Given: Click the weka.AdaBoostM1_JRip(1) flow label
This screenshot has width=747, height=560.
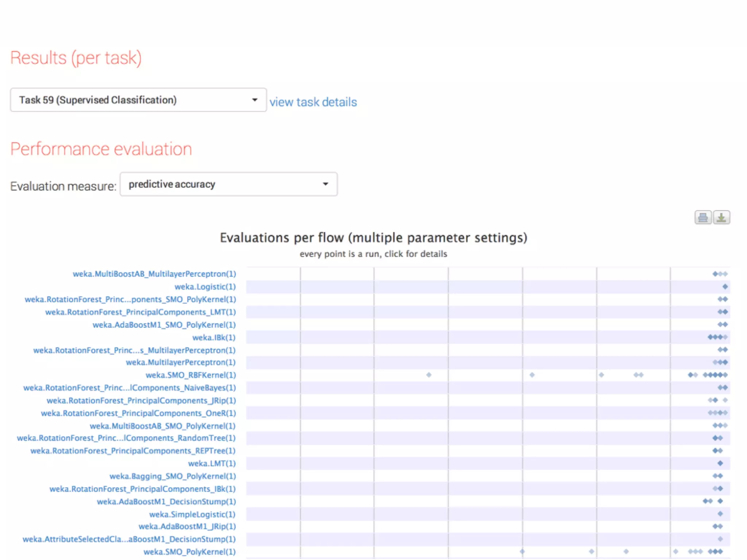Looking at the screenshot, I should pos(187,526).
